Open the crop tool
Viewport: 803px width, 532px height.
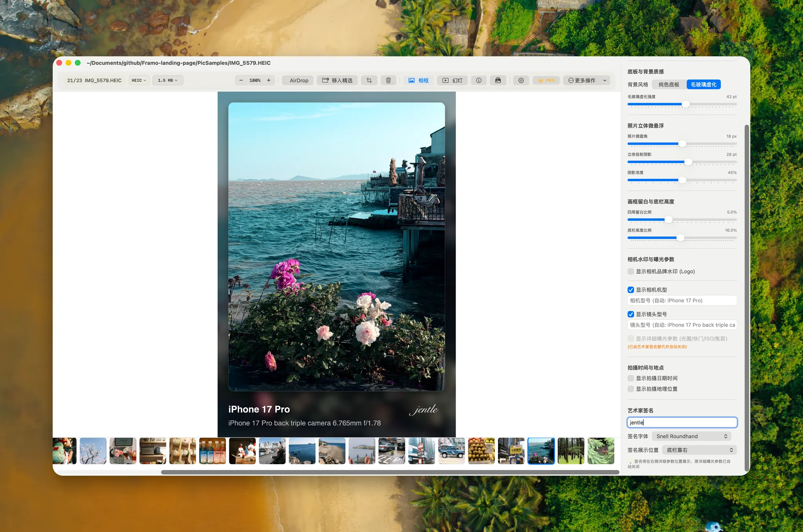pos(369,80)
